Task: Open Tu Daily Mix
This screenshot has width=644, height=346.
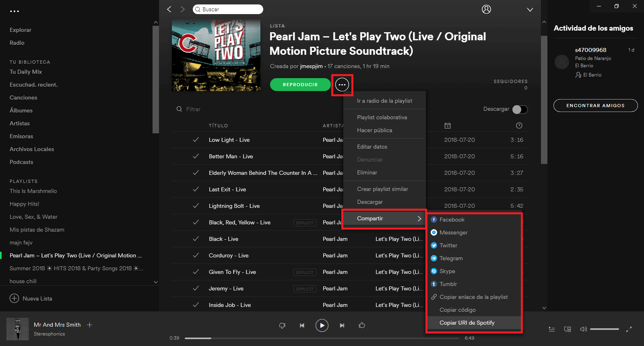Action: point(26,72)
